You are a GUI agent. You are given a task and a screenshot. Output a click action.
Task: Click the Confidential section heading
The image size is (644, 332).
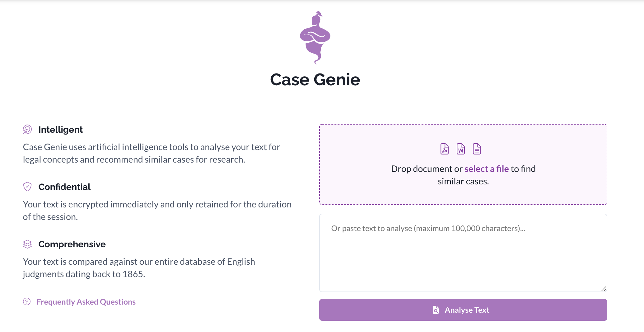64,187
